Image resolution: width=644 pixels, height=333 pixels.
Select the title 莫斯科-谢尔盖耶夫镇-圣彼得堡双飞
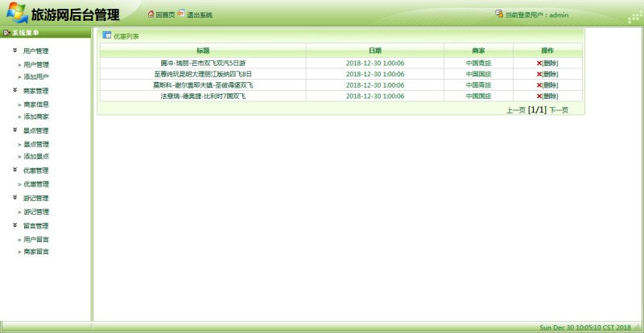pyautogui.click(x=203, y=85)
